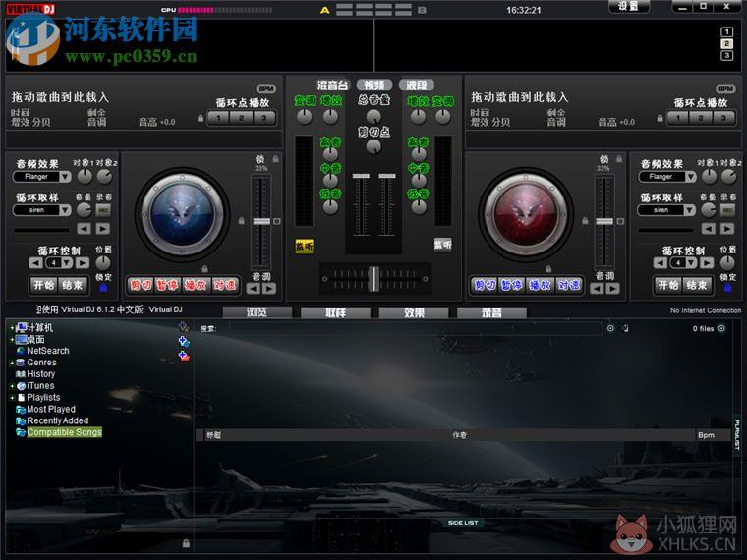Click the search input field
The width and height of the screenshot is (747, 560).
click(x=415, y=328)
